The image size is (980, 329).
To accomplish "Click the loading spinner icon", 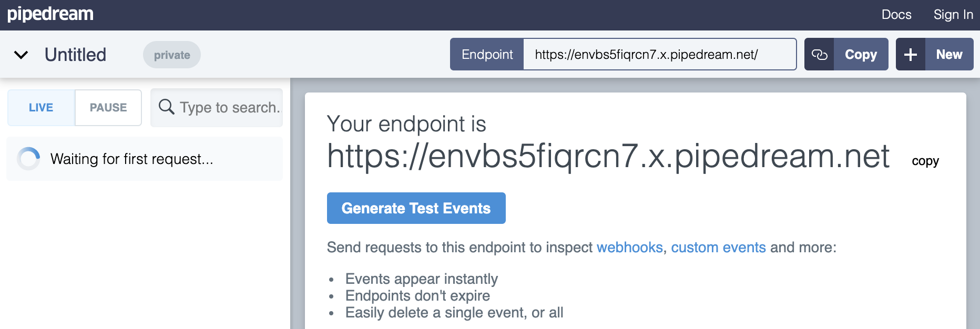I will 28,159.
